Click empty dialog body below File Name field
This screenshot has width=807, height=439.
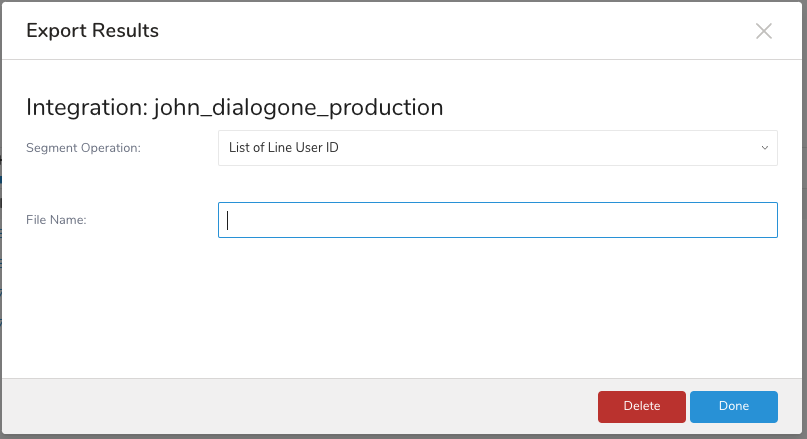[400, 310]
